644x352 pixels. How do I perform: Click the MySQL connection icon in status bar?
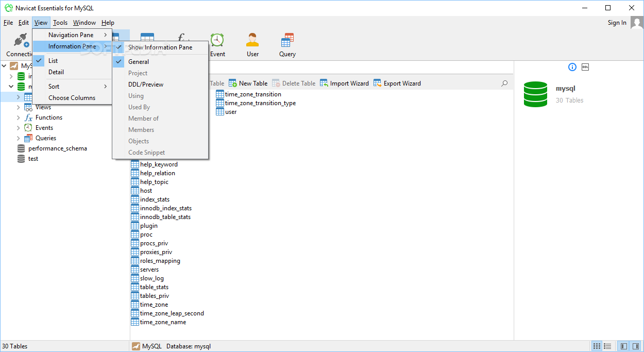tap(136, 346)
